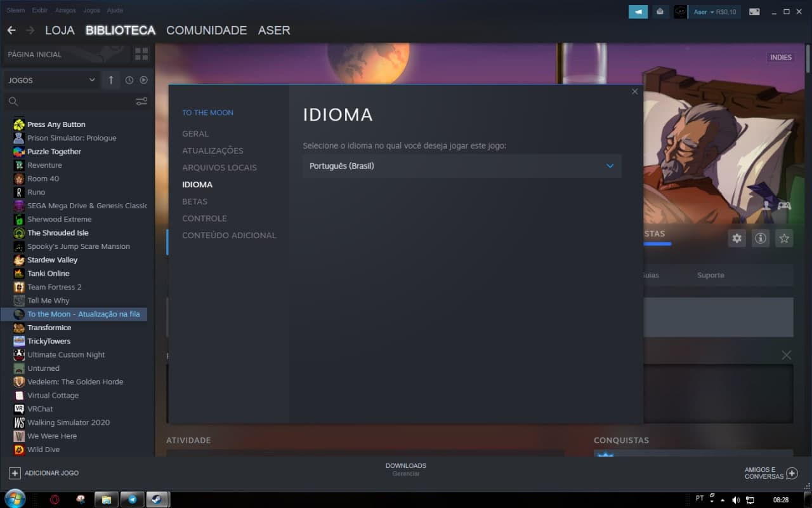This screenshot has width=812, height=508.
Task: Go to the LOJA tab
Action: point(60,30)
